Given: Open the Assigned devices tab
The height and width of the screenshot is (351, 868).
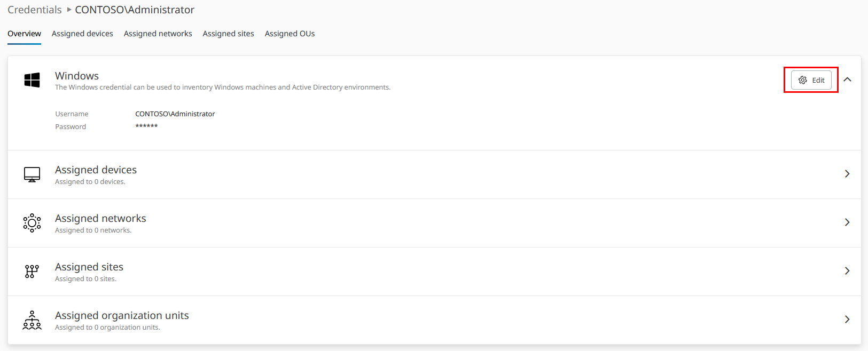Looking at the screenshot, I should point(82,34).
